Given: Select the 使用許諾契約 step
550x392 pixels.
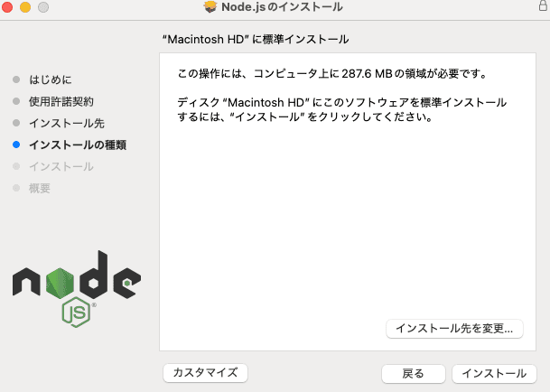Looking at the screenshot, I should click(61, 101).
